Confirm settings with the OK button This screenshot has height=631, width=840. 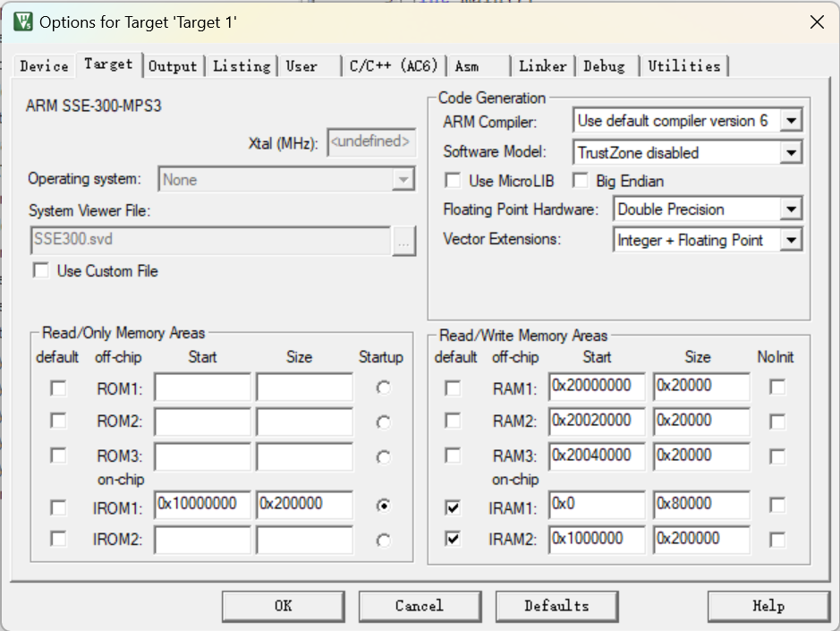(284, 606)
